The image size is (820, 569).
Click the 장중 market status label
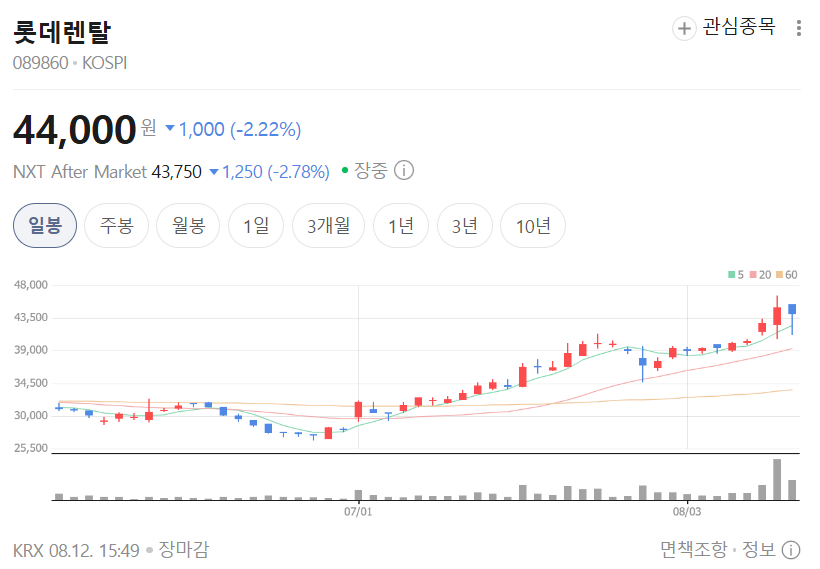371,170
